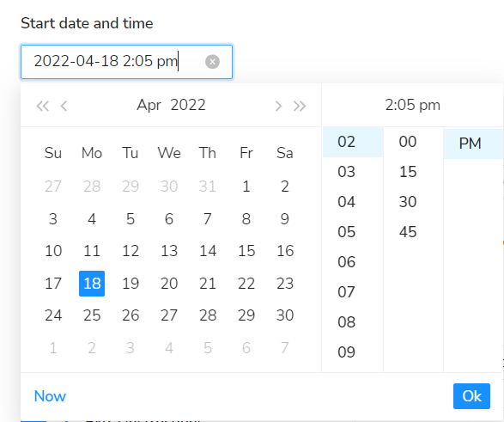Choose hour 09 from hour list
This screenshot has width=504, height=422.
tap(347, 352)
